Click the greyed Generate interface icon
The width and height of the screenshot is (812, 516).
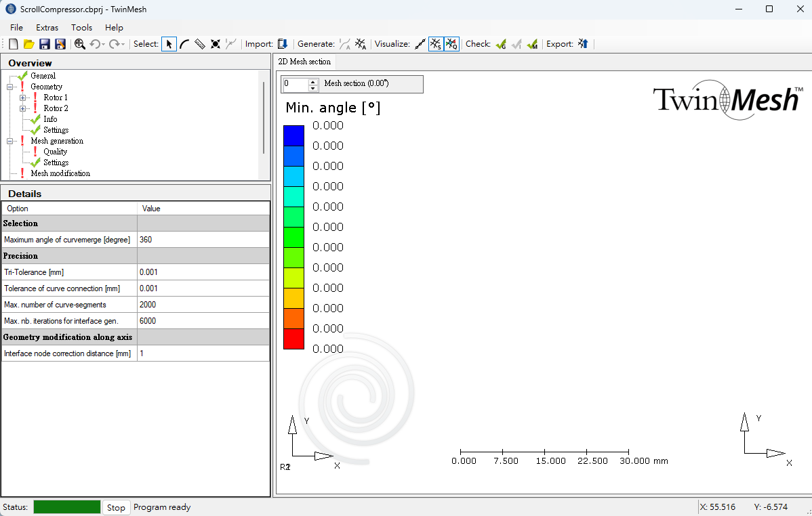[345, 44]
